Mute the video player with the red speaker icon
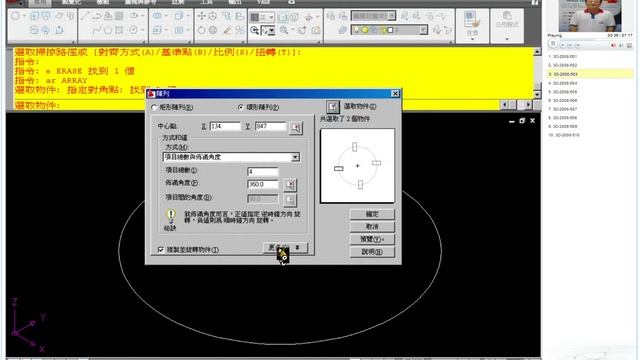Image resolution: width=640 pixels, height=360 pixels. (613, 45)
